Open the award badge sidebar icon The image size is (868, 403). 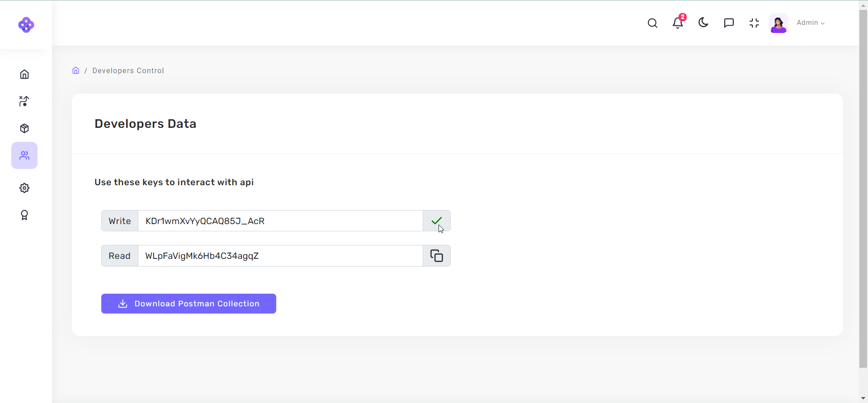click(24, 215)
